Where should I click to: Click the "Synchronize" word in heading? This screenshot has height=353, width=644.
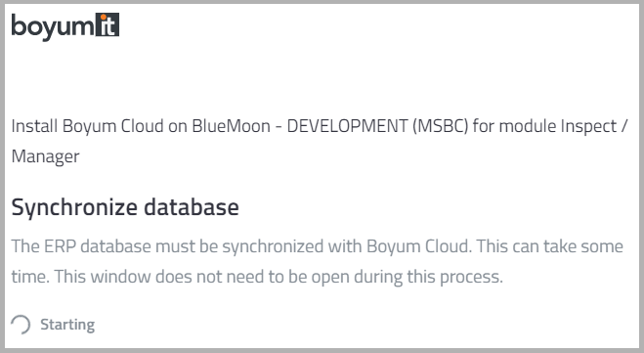[x=74, y=207]
